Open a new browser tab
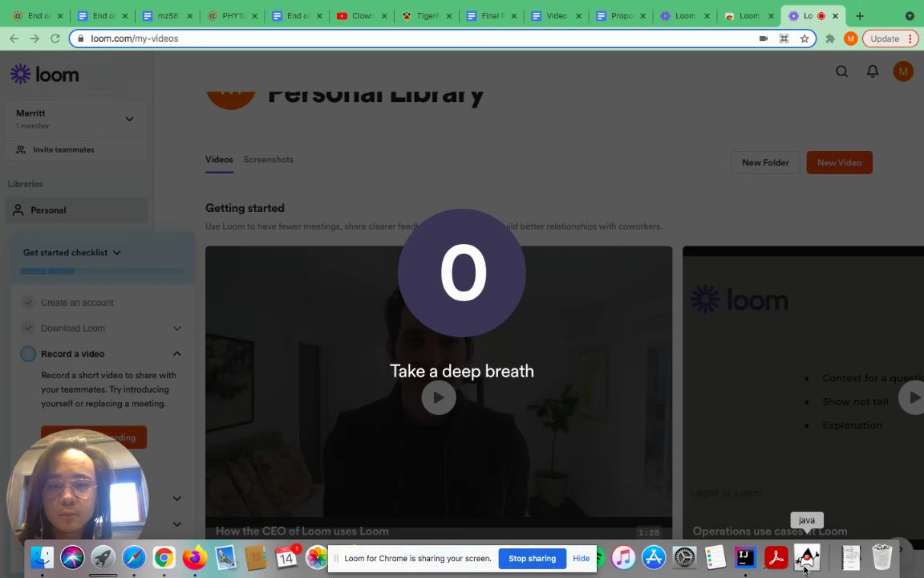Image resolution: width=924 pixels, height=578 pixels. [859, 16]
